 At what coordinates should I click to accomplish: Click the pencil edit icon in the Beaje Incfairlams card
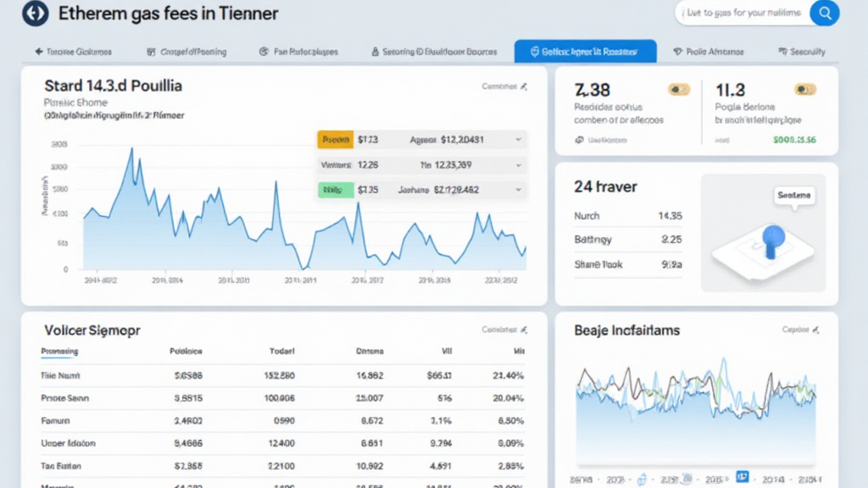[815, 330]
